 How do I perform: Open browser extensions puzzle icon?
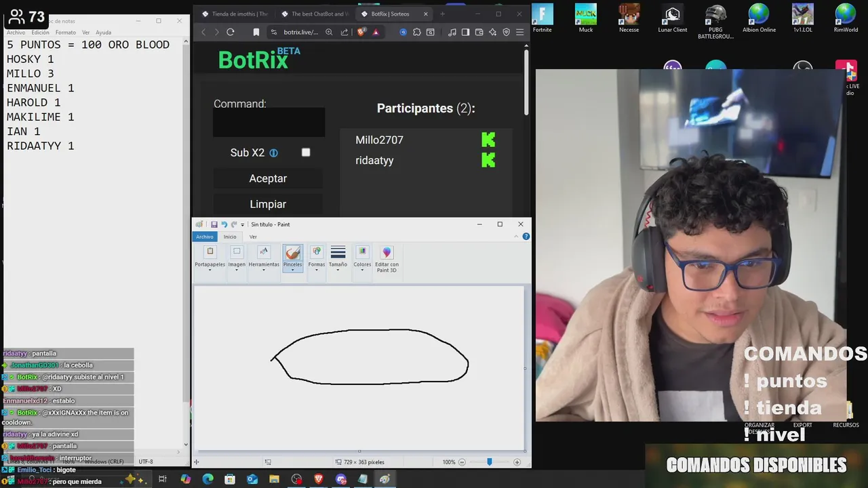click(417, 32)
